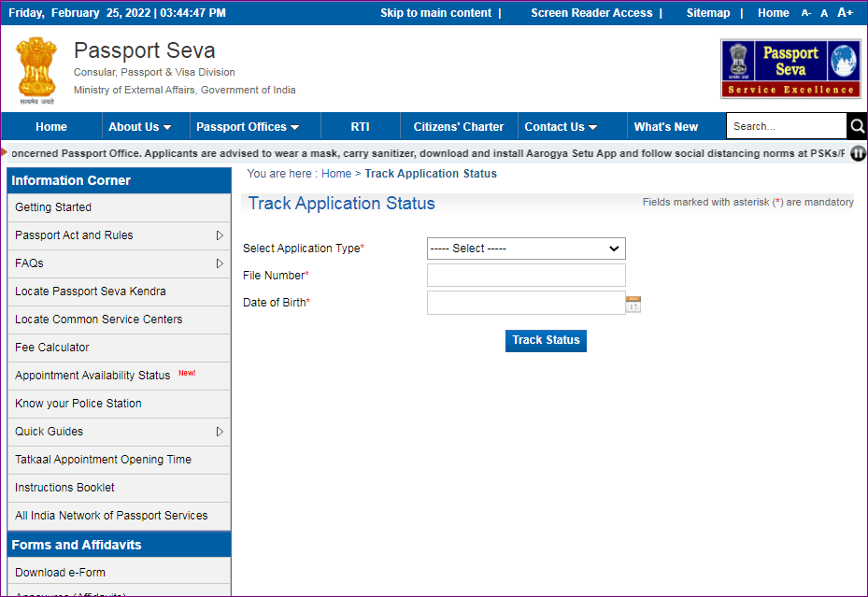
Task: Expand the About Us menu
Action: [x=139, y=127]
